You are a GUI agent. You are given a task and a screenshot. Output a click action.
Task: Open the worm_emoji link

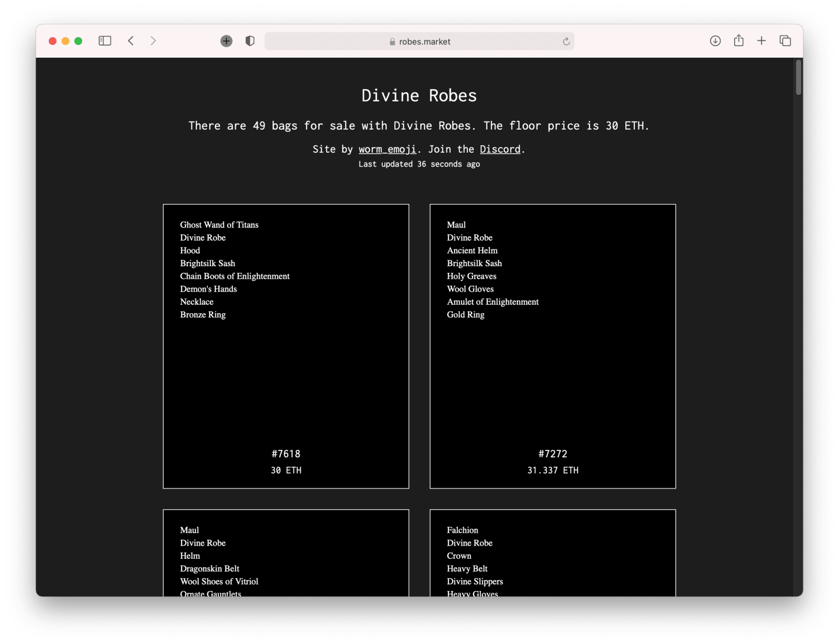tap(387, 149)
